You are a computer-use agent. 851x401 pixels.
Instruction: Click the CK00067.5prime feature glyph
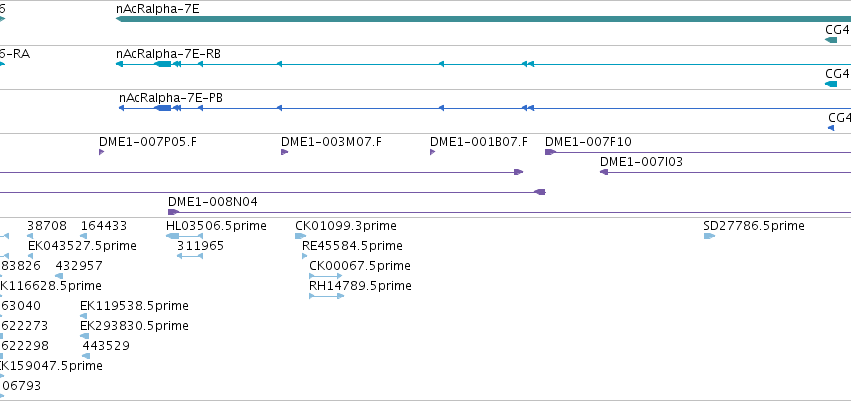pyautogui.click(x=326, y=276)
